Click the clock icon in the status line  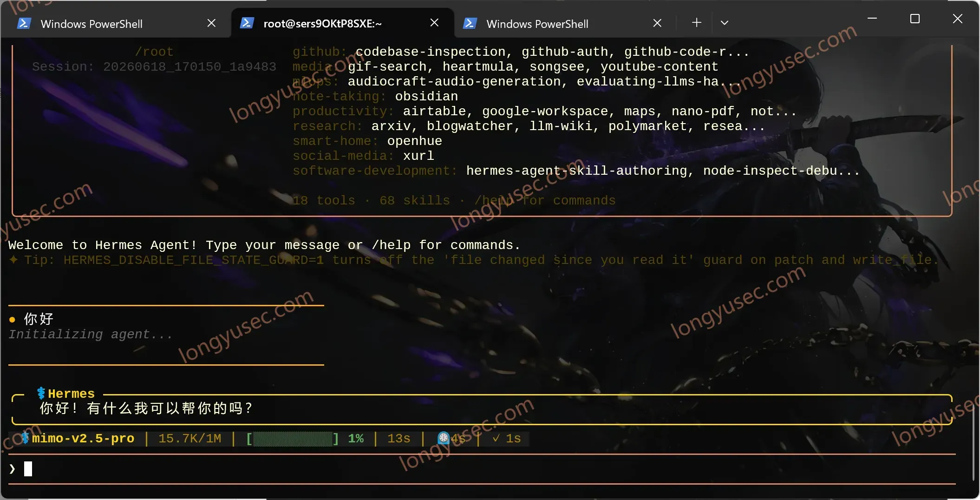pyautogui.click(x=444, y=438)
